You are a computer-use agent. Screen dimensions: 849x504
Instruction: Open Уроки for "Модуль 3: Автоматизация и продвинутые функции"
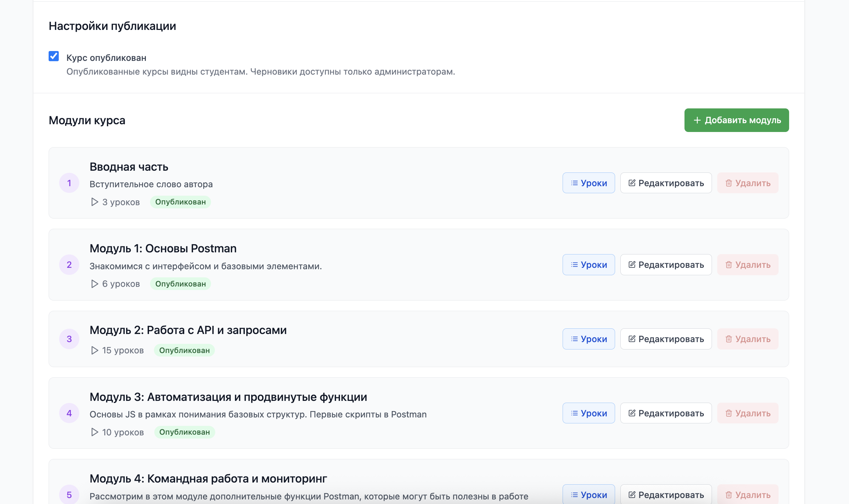pos(589,413)
